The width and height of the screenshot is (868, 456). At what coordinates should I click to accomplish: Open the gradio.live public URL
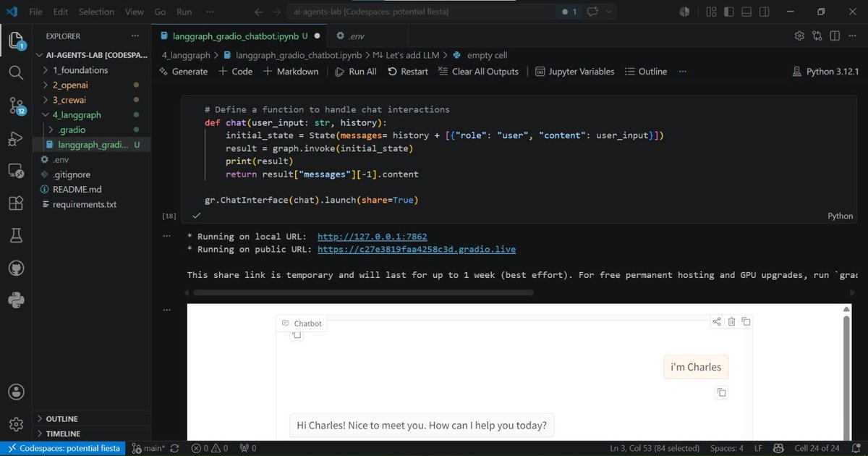417,249
